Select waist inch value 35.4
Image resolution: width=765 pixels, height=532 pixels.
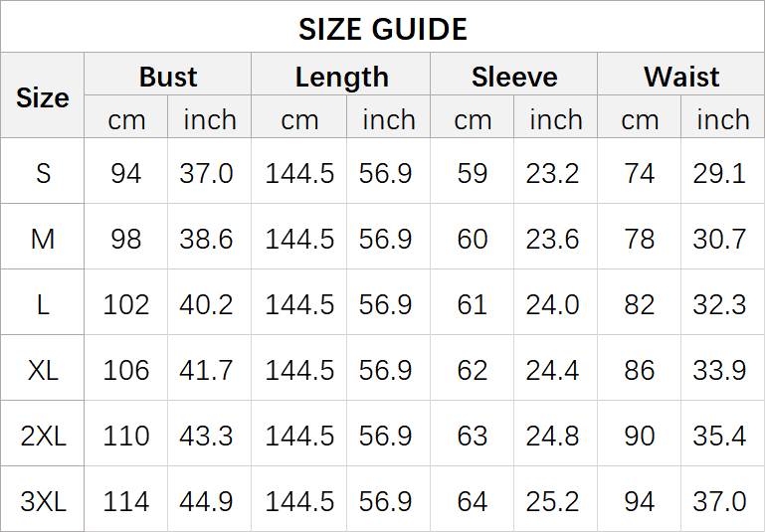(719, 436)
